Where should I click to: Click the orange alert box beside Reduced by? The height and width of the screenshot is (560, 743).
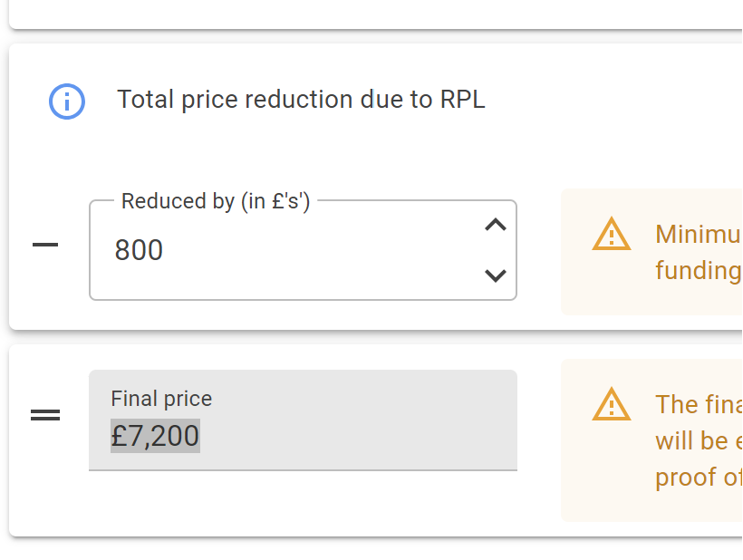[651, 252]
